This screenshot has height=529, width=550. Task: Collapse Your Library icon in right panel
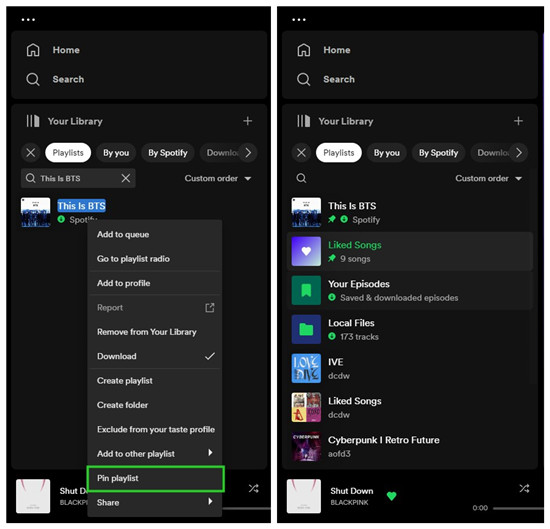click(x=304, y=121)
